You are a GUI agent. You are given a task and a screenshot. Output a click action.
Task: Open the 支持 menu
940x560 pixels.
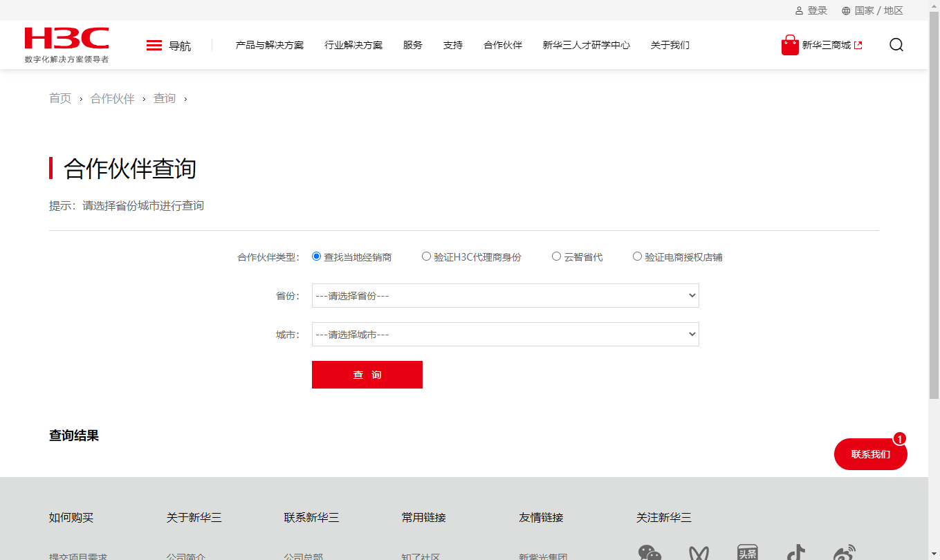453,46
